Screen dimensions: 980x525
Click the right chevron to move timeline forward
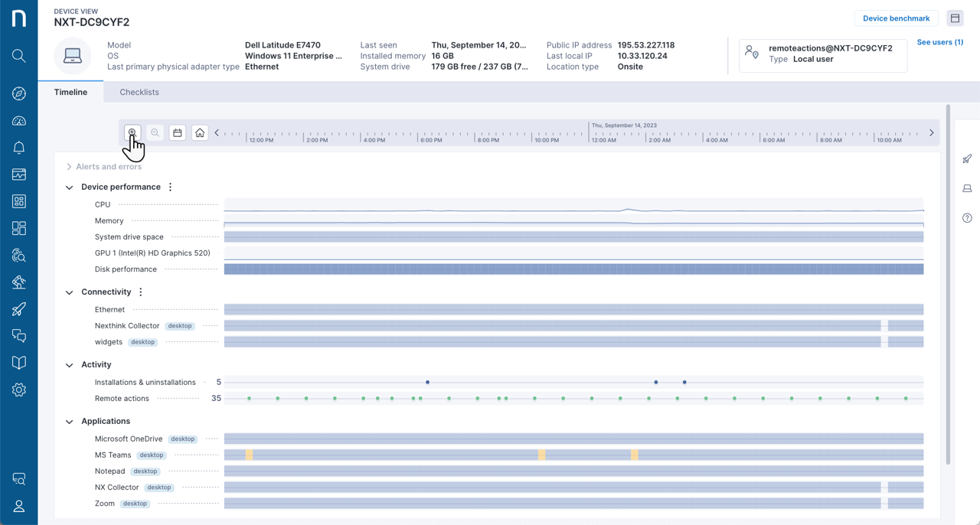coord(931,132)
